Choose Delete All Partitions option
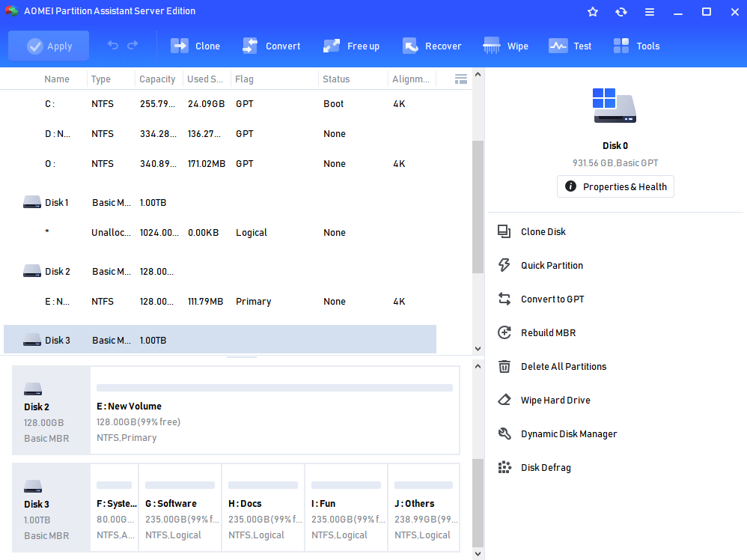 [564, 367]
